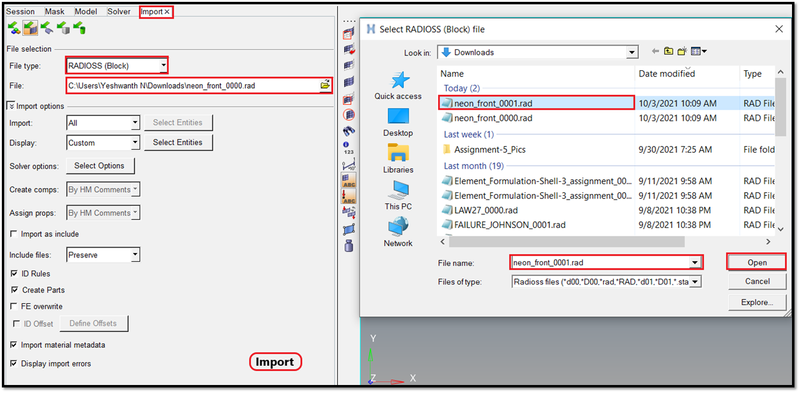Close the Import tab with its X
800x393 pixels.
[x=167, y=12]
